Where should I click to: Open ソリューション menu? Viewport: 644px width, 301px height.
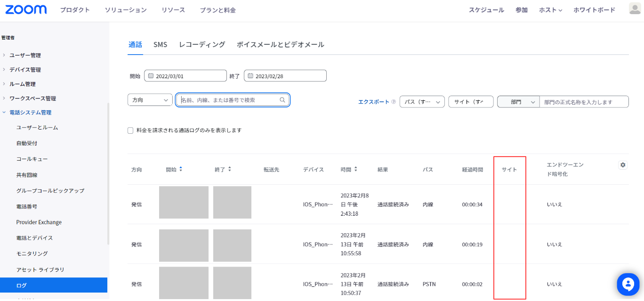coord(126,10)
